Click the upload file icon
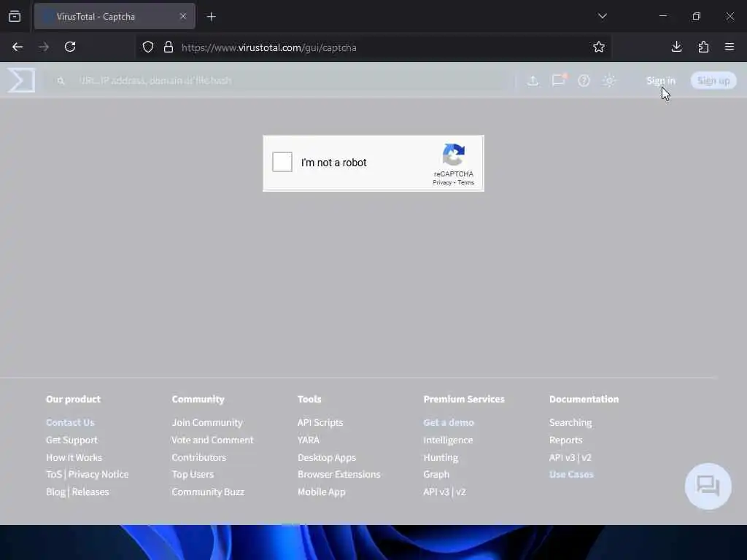Viewport: 747px width, 560px height. point(533,80)
